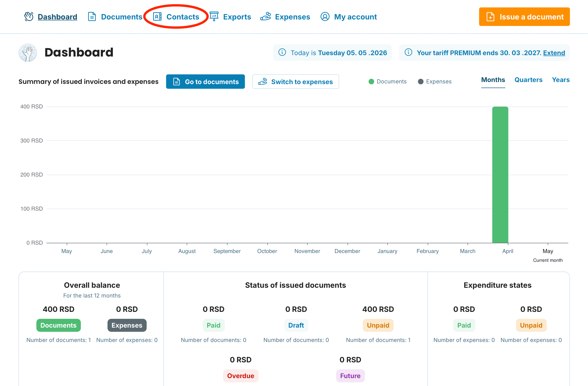Screen dimensions: 588x386
Task: Click the Documents page icon in navigation
Action: 92,16
